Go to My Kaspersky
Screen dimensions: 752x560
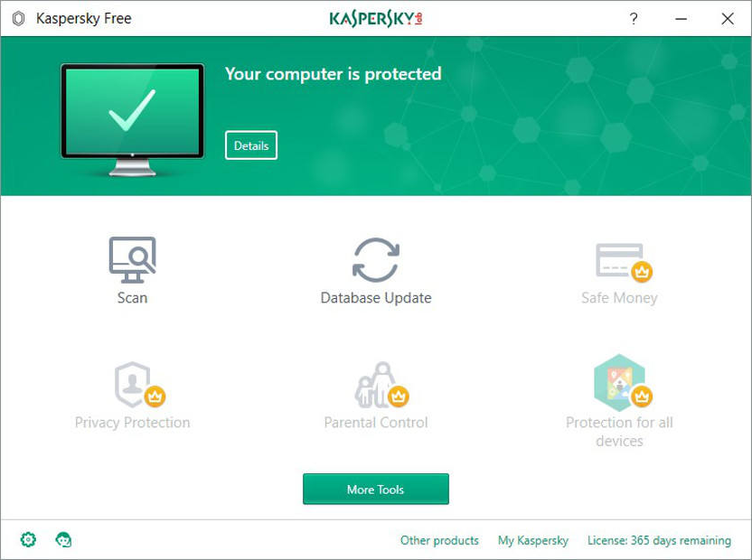(532, 540)
